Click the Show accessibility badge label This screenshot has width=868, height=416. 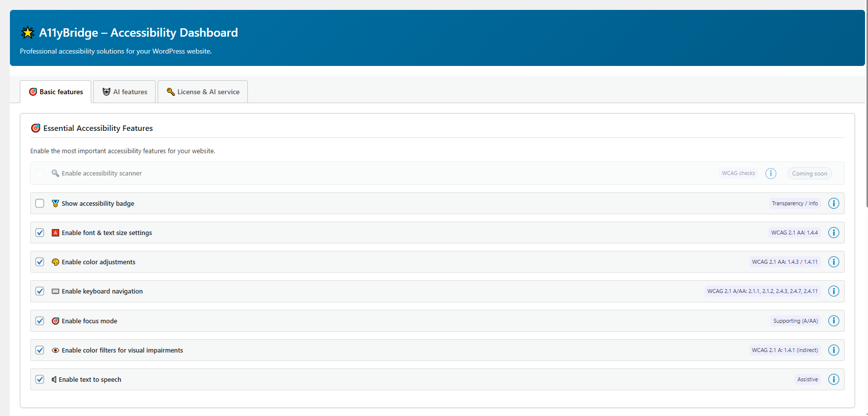click(x=98, y=203)
